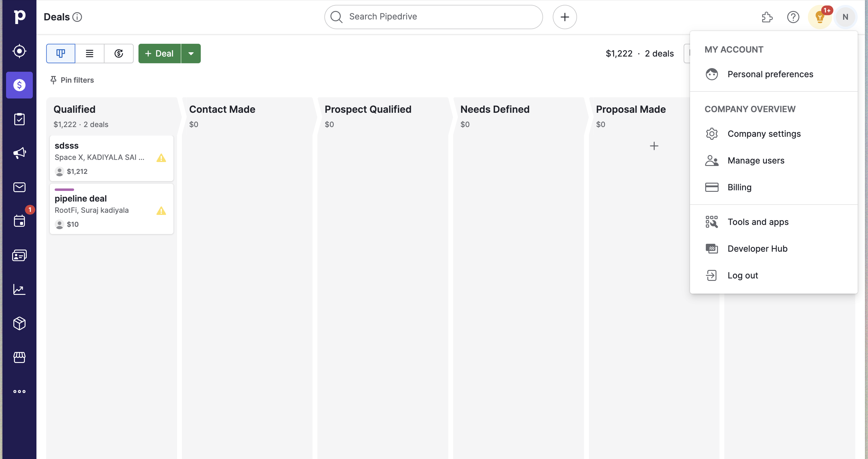Image resolution: width=868 pixels, height=459 pixels.
Task: Click the green + Deal button
Action: coord(159,53)
